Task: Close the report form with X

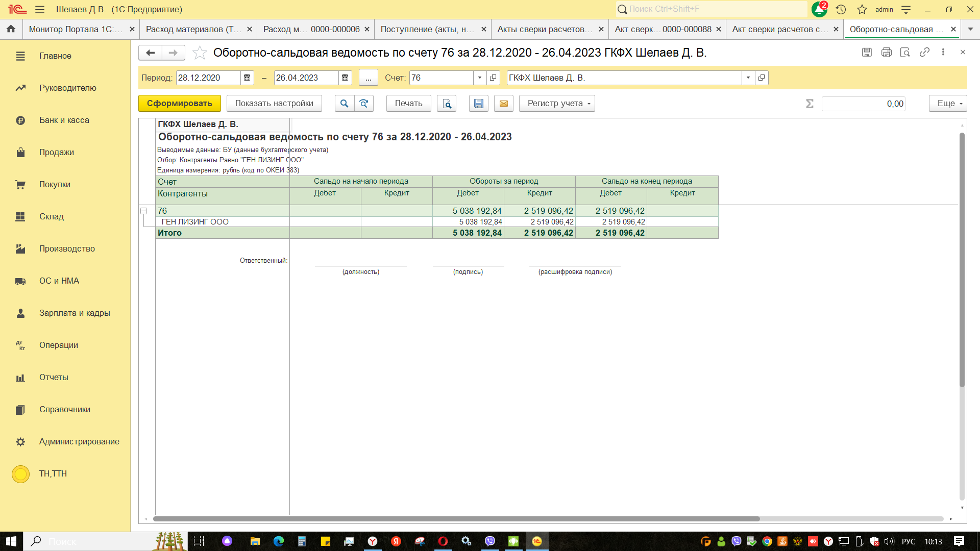Action: (963, 52)
